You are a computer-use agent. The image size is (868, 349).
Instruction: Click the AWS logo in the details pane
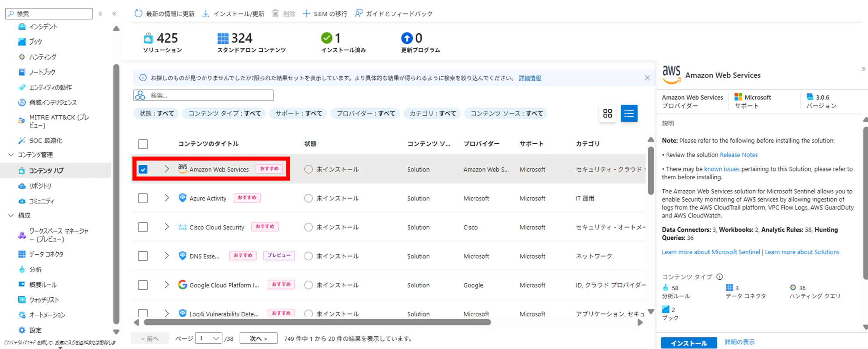pyautogui.click(x=671, y=75)
